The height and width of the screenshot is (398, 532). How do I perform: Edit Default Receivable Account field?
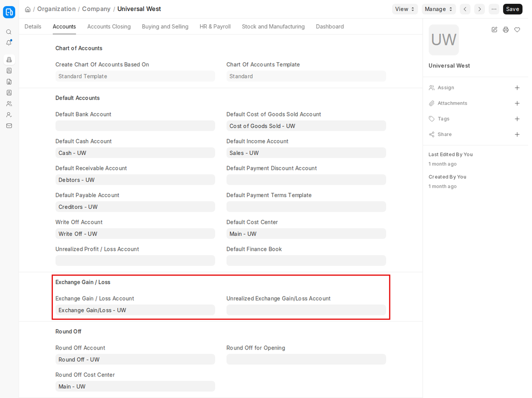pos(135,180)
